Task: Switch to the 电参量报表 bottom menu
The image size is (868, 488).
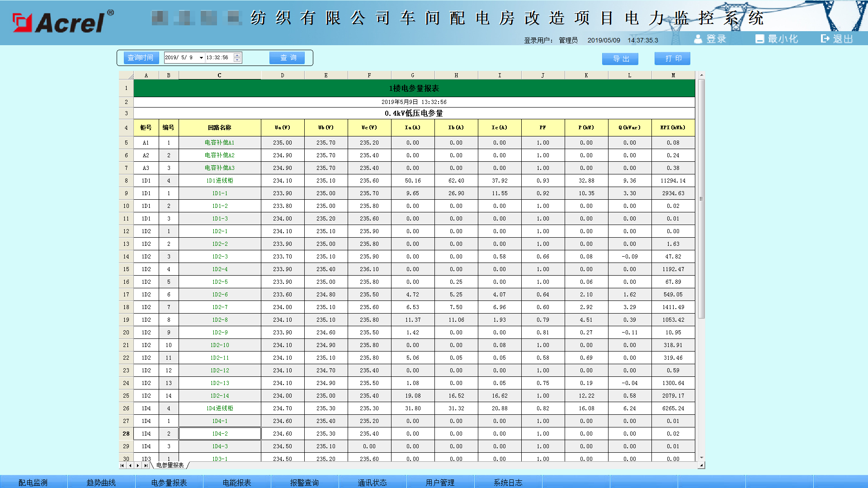Action: [x=169, y=482]
